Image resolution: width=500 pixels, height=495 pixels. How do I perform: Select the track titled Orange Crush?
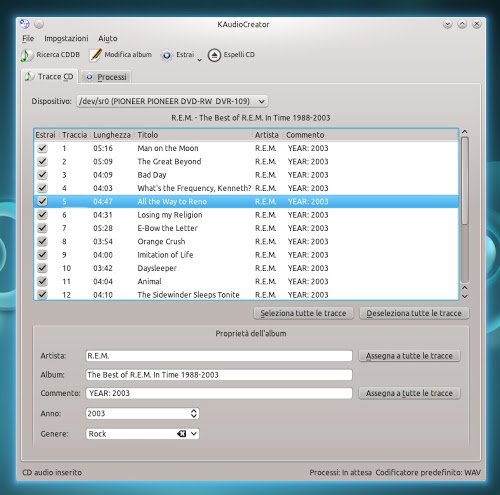tap(161, 242)
